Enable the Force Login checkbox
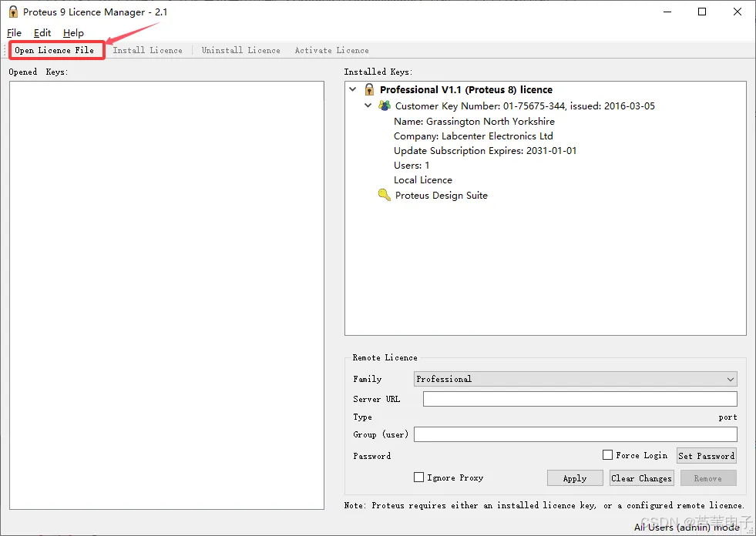 click(607, 455)
